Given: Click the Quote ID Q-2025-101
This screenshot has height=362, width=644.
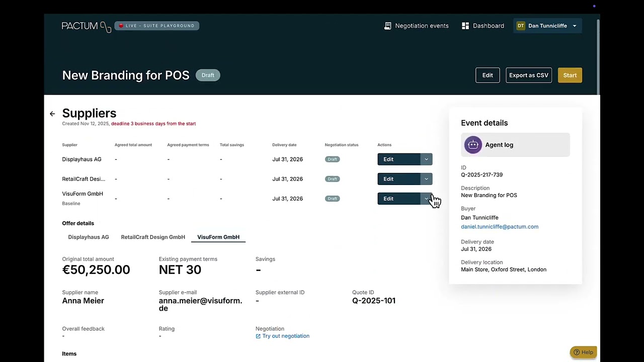Looking at the screenshot, I should coord(374,301).
